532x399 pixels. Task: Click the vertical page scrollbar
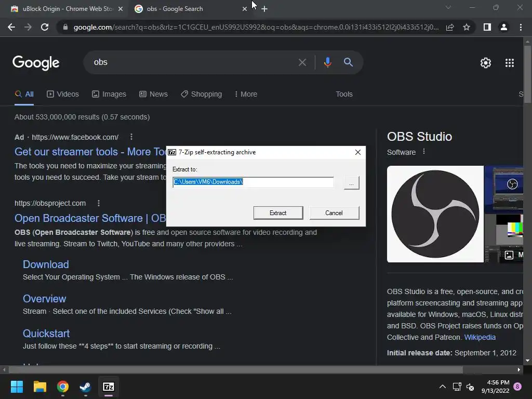pos(527,74)
